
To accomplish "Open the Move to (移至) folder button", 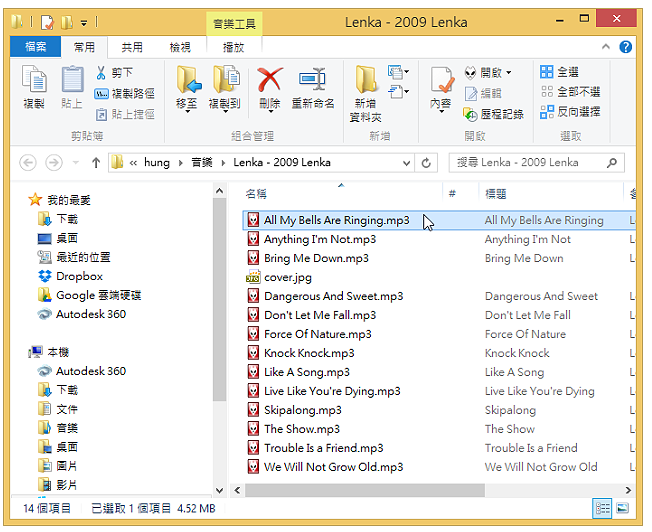I will tap(187, 88).
